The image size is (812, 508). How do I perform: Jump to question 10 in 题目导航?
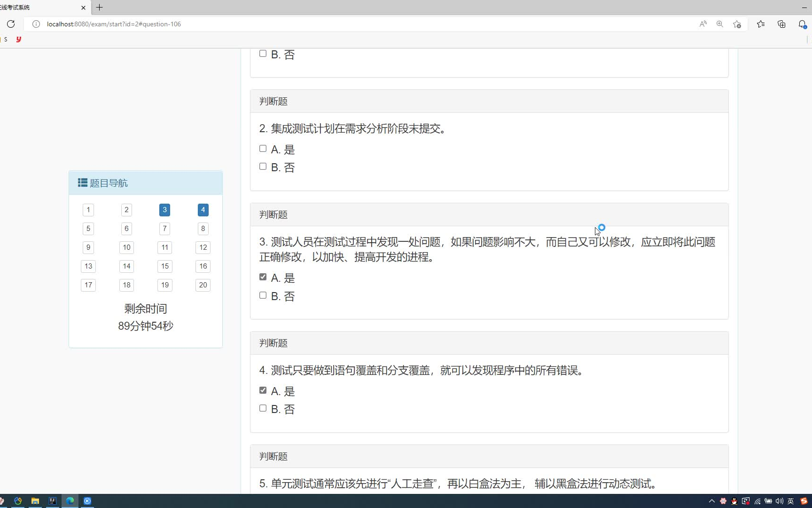coord(126,247)
